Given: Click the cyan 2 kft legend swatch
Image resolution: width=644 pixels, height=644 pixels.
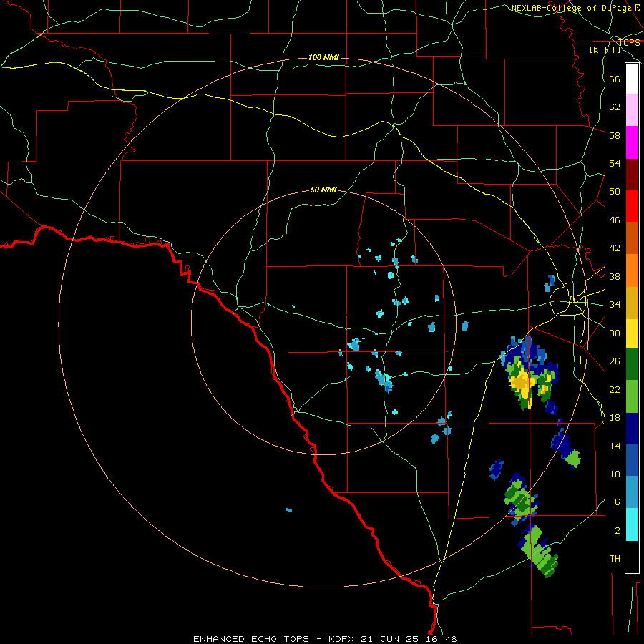Looking at the screenshot, I should click(x=632, y=525).
